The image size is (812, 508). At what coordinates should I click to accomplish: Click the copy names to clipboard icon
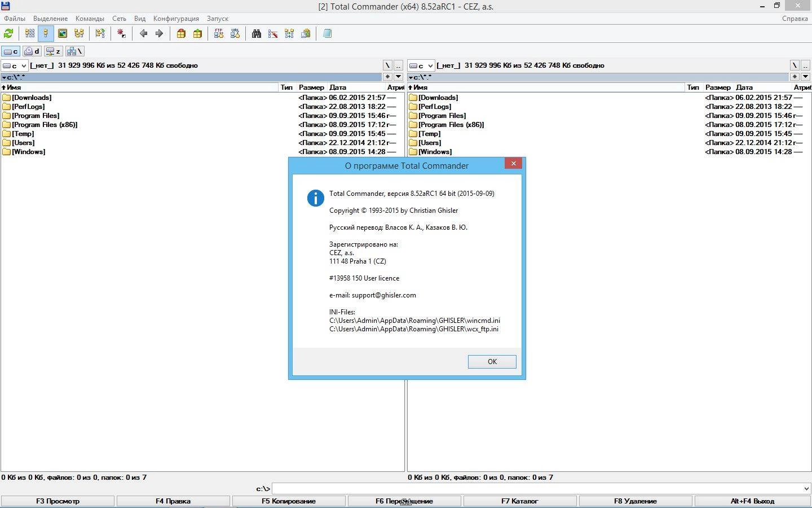[306, 34]
